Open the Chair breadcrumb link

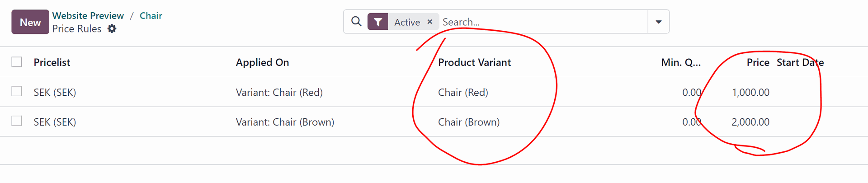[151, 16]
